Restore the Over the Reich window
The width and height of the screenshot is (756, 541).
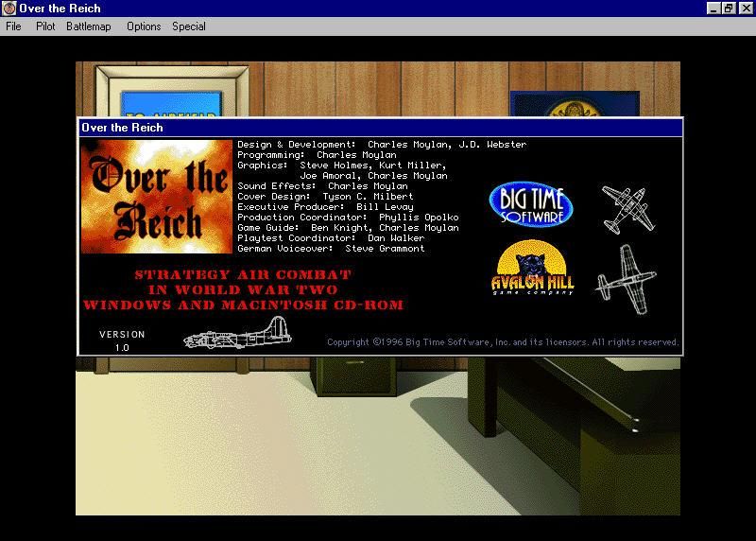point(728,9)
